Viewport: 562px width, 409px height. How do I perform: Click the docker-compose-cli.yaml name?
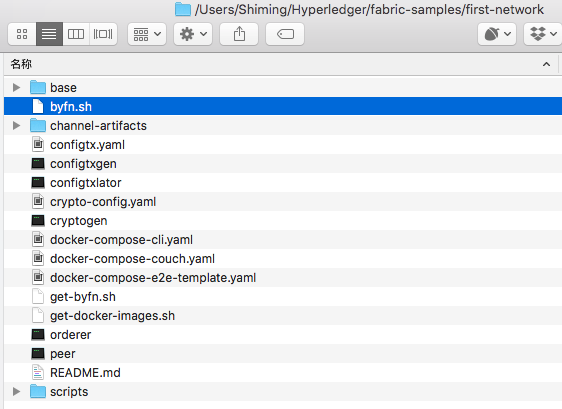point(122,239)
